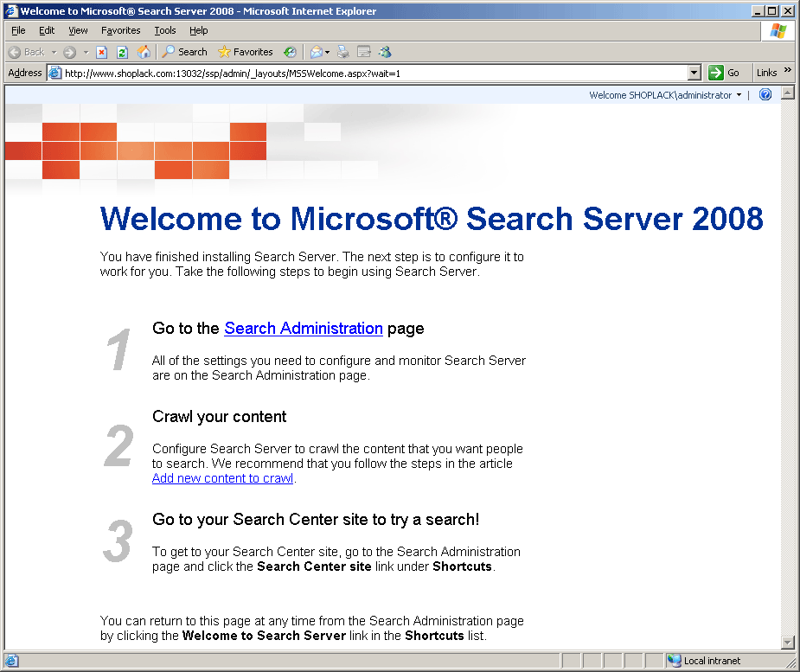Click inside the Address URL field
This screenshot has height=672, width=800.
(374, 73)
